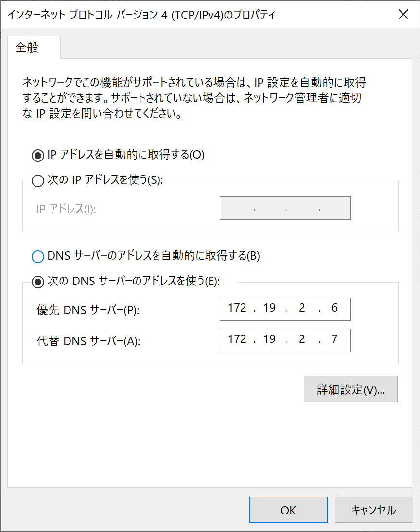The image size is (420, 532).
Task: Close the IPv4 properties dialog
Action: [x=403, y=15]
